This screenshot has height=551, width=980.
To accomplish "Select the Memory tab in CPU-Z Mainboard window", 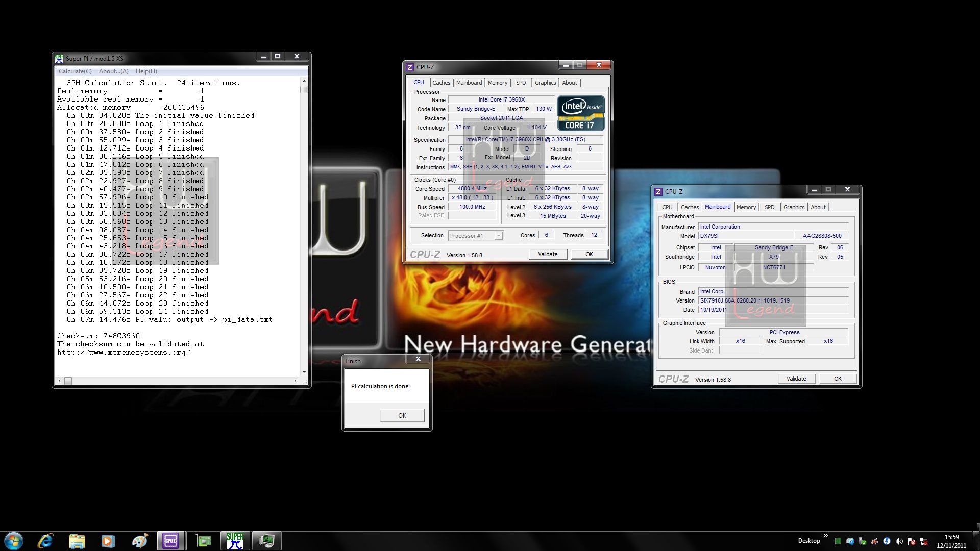I will point(746,207).
